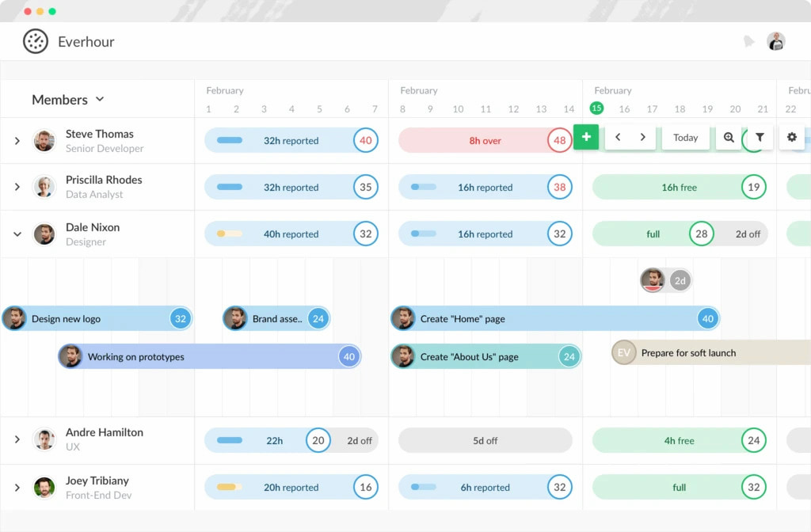Navigate forward with the right arrow icon

pyautogui.click(x=642, y=137)
